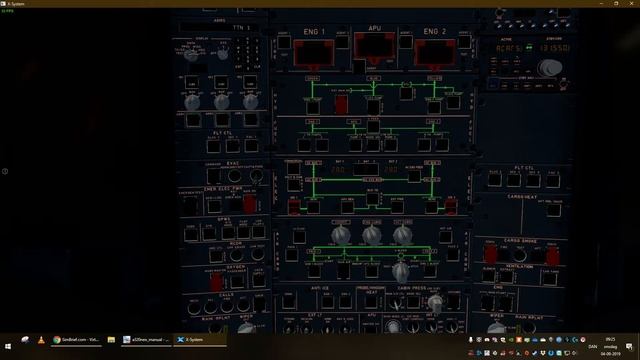
Task: Click the ventilation CAB FANS pushbutton
Action: (549, 279)
